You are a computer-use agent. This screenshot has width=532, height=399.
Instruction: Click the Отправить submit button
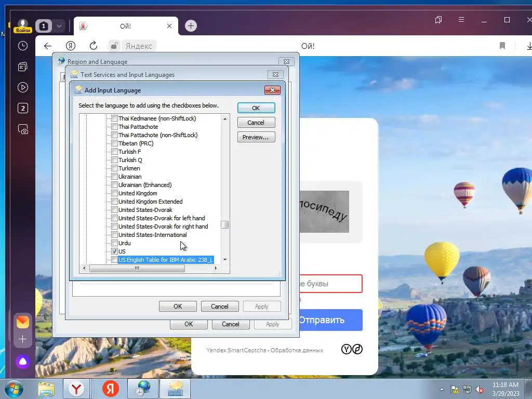click(331, 320)
